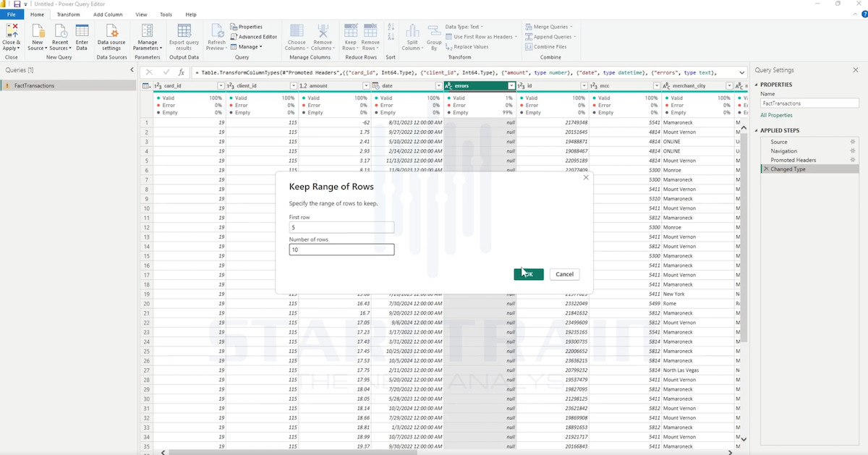
Task: Click Cancel in Keep Range of Rows dialog
Action: point(564,274)
